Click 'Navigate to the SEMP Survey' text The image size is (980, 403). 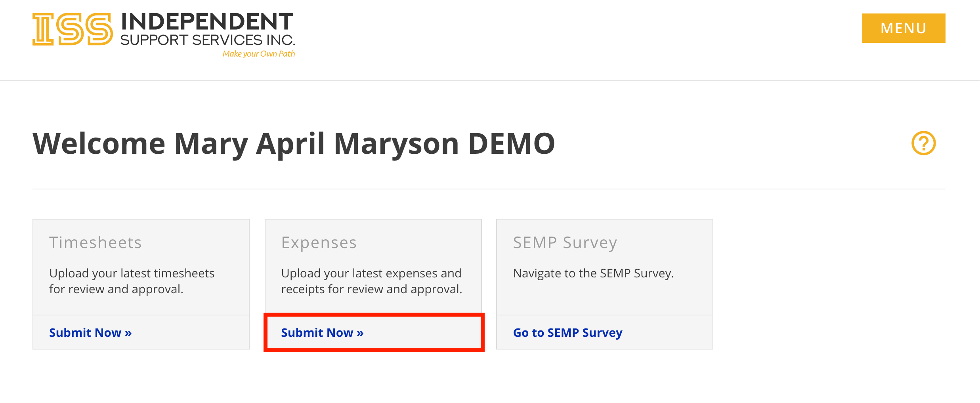[593, 273]
